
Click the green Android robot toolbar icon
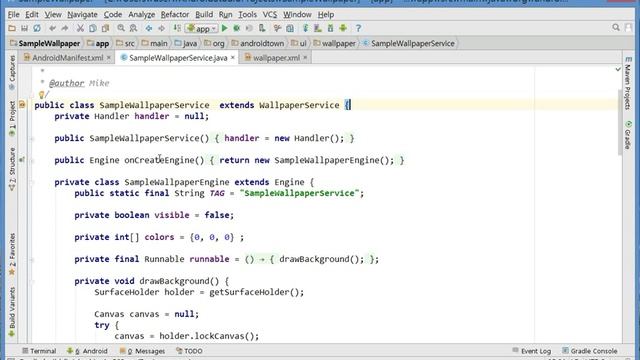(343, 28)
